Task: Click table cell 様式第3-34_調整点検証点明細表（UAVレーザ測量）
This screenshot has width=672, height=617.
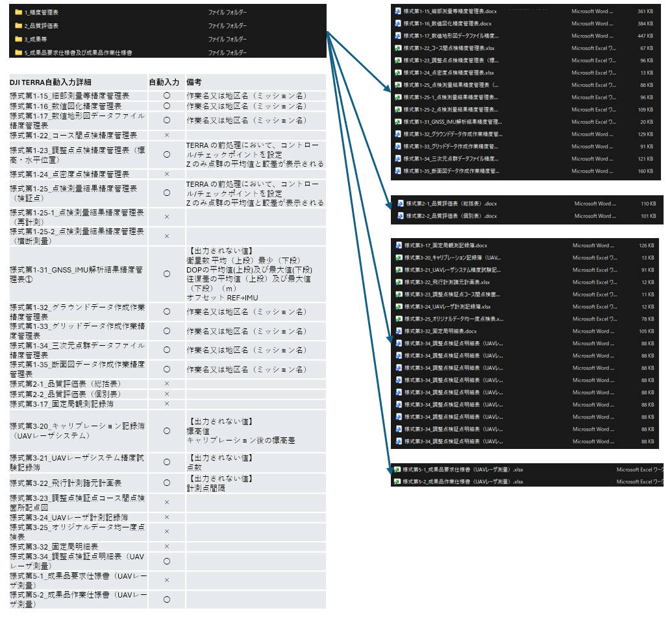Action: pyautogui.click(x=79, y=561)
